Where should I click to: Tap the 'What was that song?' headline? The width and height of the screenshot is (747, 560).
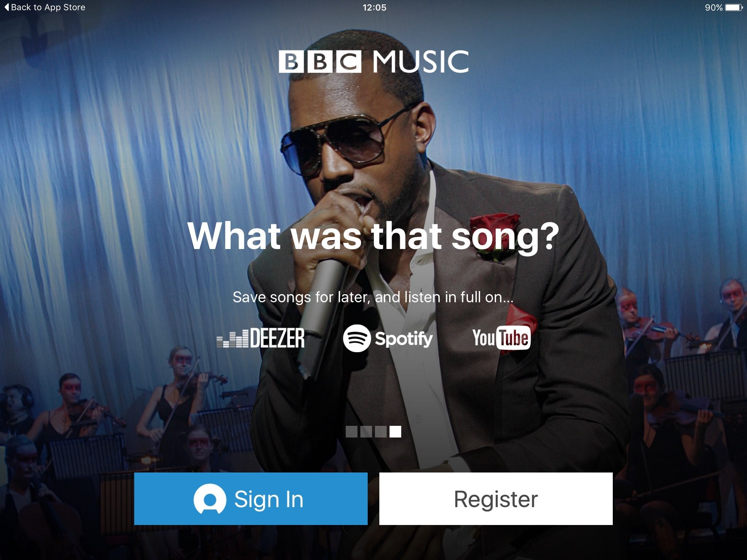click(x=373, y=236)
